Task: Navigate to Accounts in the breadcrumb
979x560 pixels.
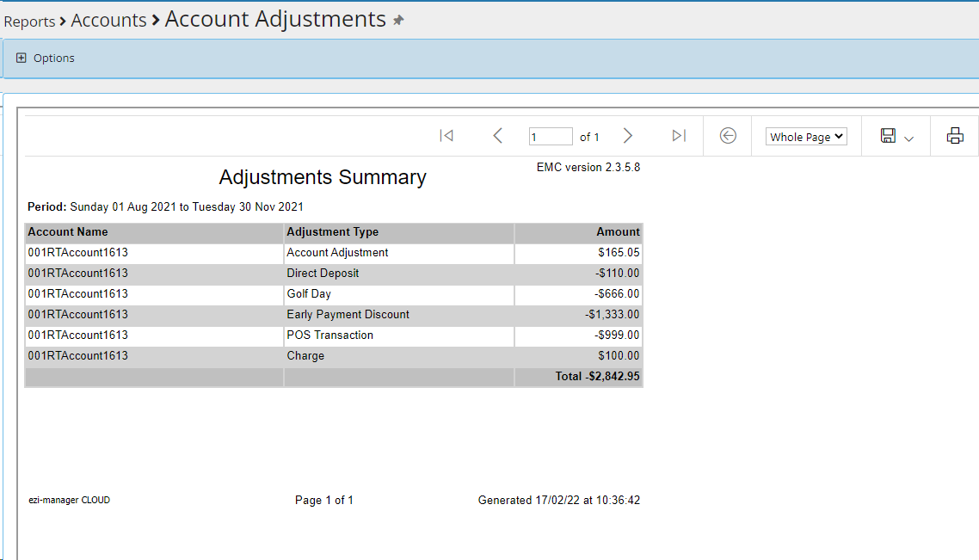Action: 108,21
